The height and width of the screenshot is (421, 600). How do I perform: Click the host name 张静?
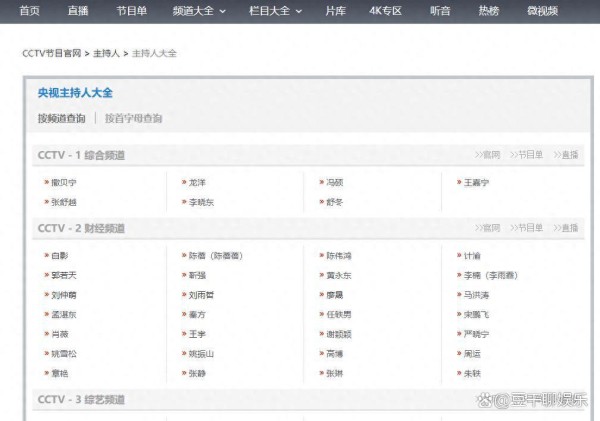[197, 373]
